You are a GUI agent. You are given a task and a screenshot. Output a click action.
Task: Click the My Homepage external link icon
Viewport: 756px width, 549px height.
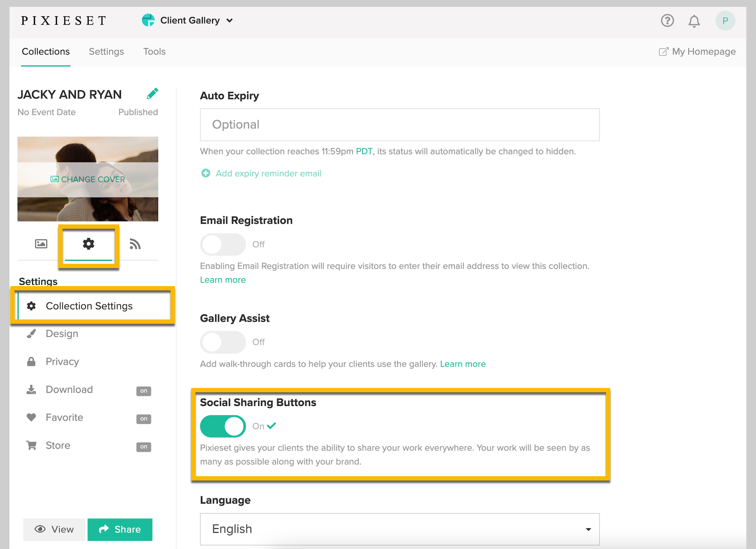(663, 52)
